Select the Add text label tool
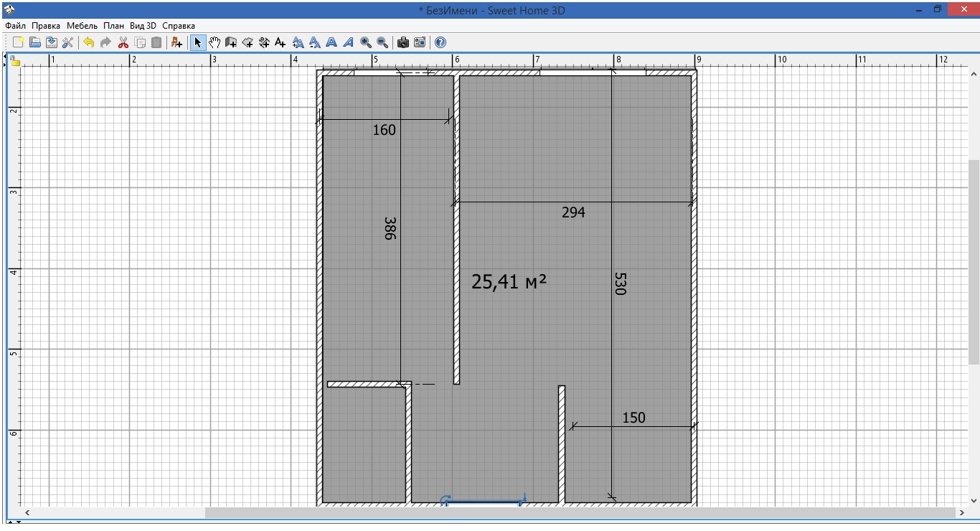This screenshot has height=531, width=980. 281,43
